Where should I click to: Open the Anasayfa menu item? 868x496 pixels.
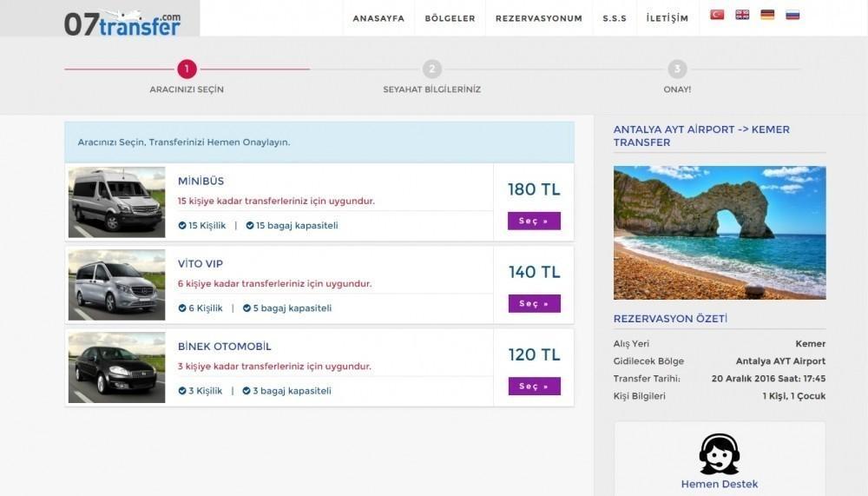point(378,18)
